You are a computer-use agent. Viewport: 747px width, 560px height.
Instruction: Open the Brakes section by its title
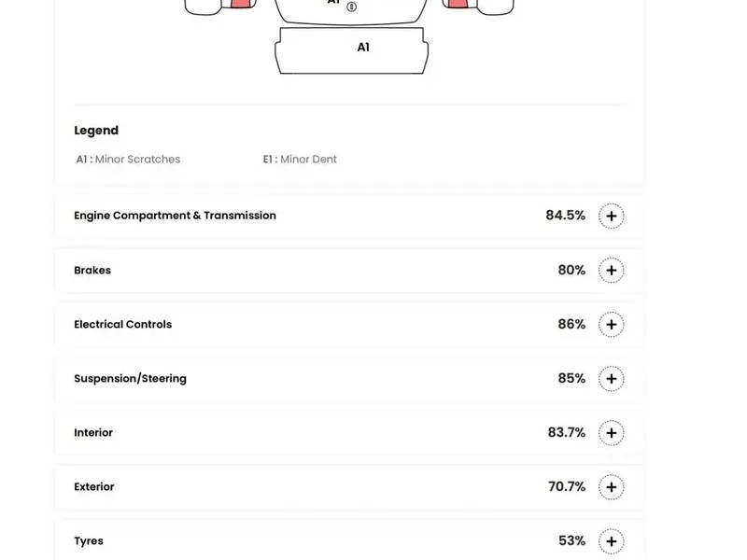click(x=92, y=271)
